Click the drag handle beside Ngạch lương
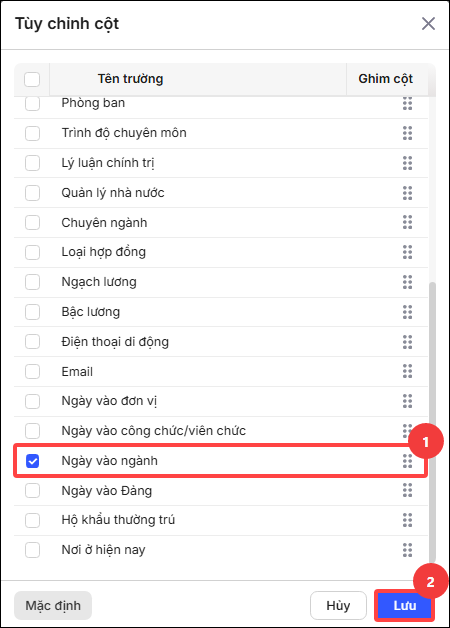450x628 pixels. (x=407, y=282)
